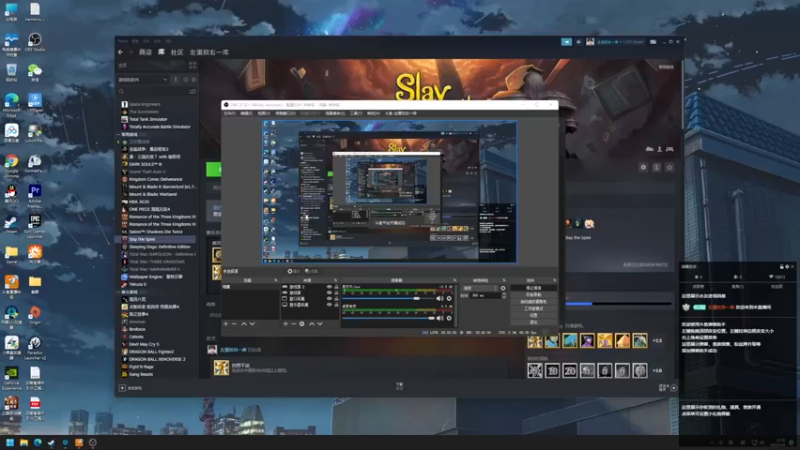Add a source with OBS plus icon
The width and height of the screenshot is (800, 450).
(285, 323)
